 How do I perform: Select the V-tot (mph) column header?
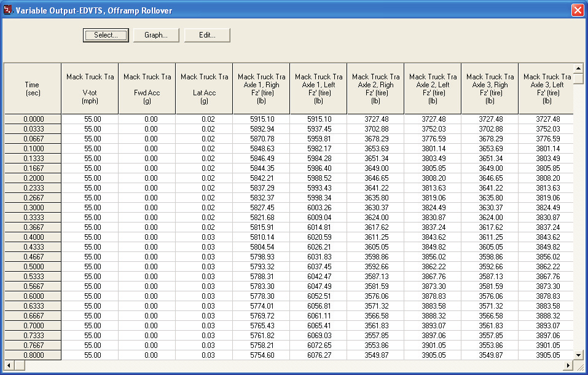point(90,89)
